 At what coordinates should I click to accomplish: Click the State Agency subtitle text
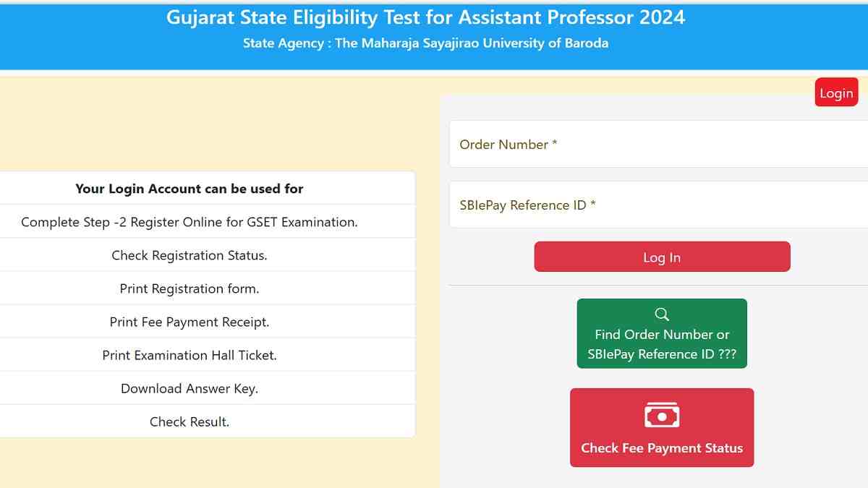pos(425,43)
